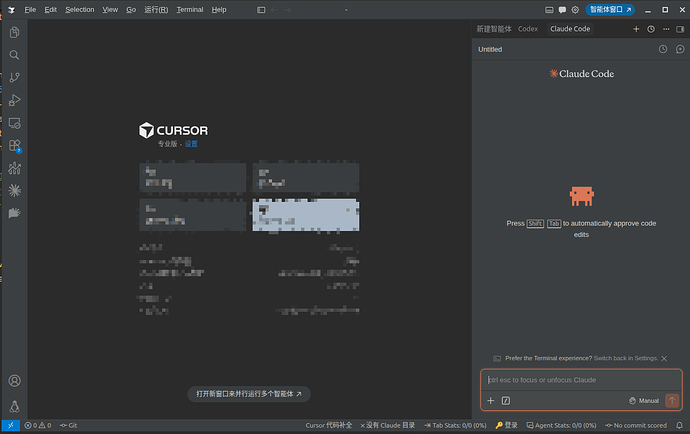Click the remote connection icon in the status bar
690x434 pixels.
(11, 426)
